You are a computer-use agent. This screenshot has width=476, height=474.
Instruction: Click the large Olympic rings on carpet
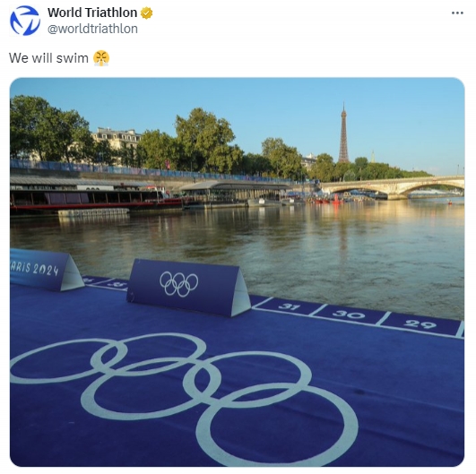(184, 398)
